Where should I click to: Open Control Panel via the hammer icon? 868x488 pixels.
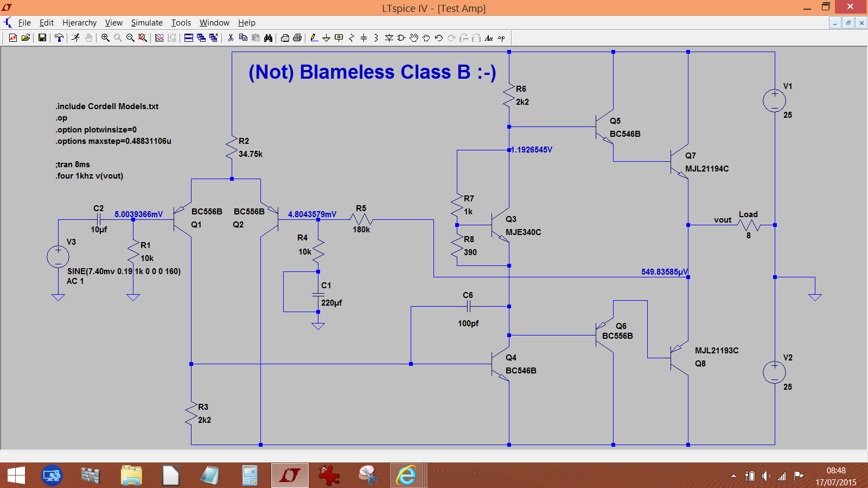pos(59,37)
